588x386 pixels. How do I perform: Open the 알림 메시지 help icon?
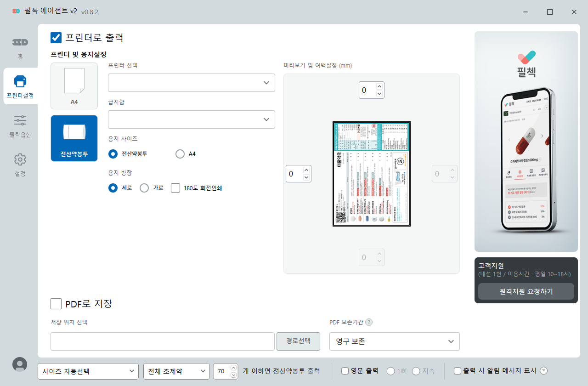543,370
